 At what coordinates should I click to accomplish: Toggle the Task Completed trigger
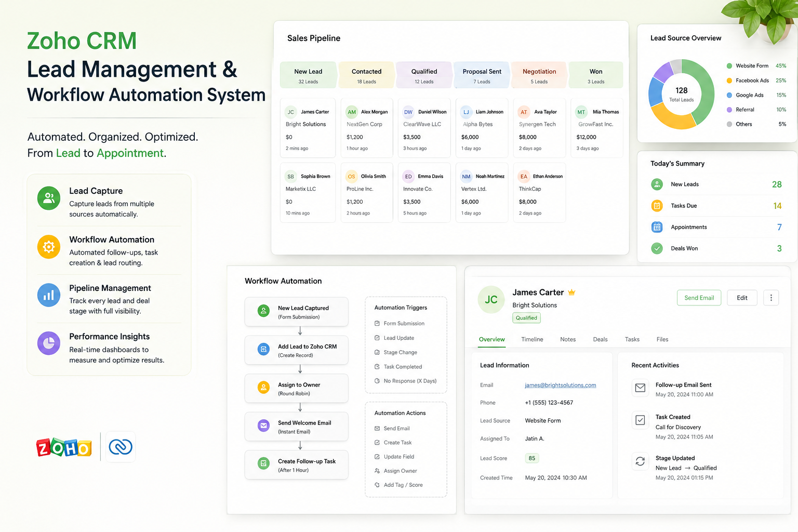point(377,367)
